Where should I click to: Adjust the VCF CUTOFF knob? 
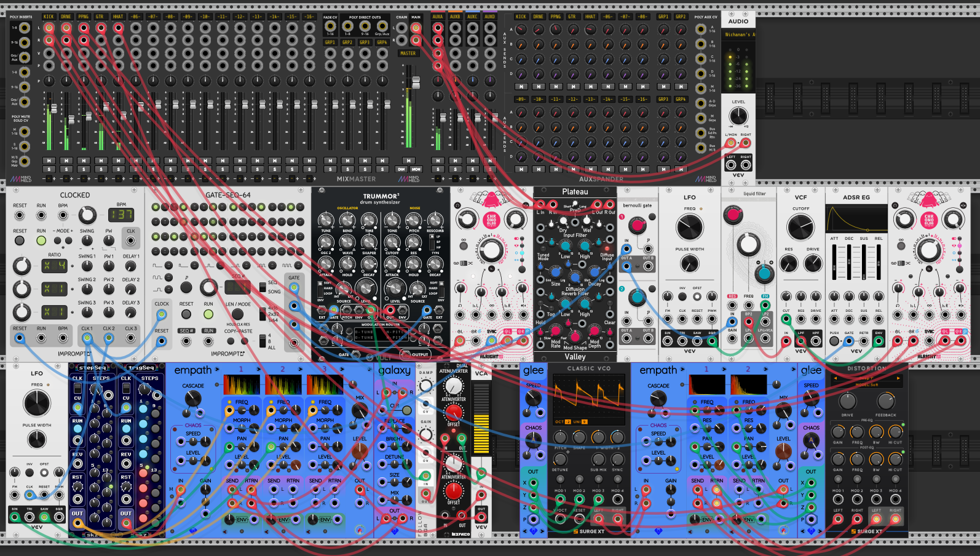[x=800, y=228]
